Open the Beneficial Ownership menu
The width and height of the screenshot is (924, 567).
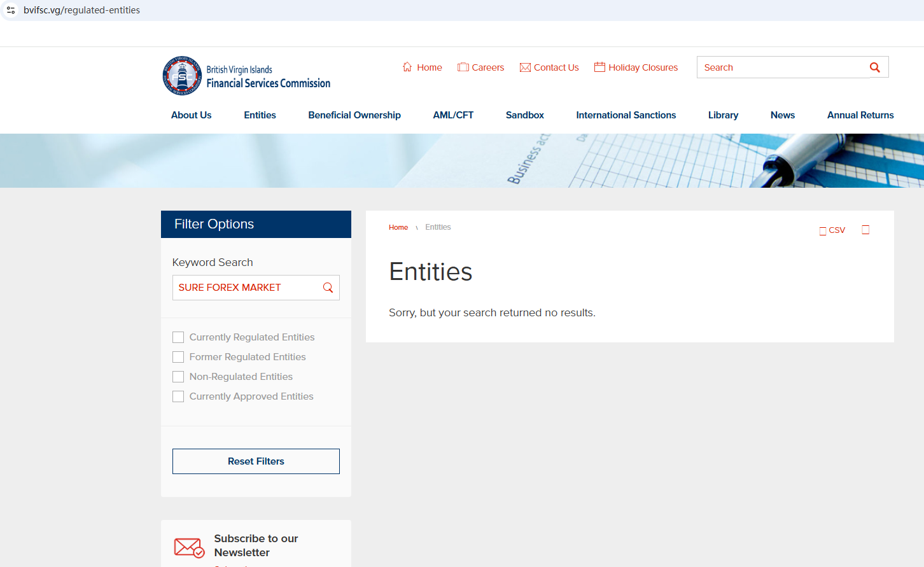(354, 115)
